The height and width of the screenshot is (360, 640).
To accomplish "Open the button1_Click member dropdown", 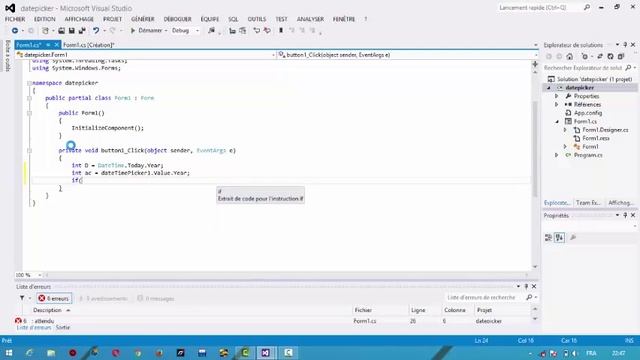I will pos(407,55).
